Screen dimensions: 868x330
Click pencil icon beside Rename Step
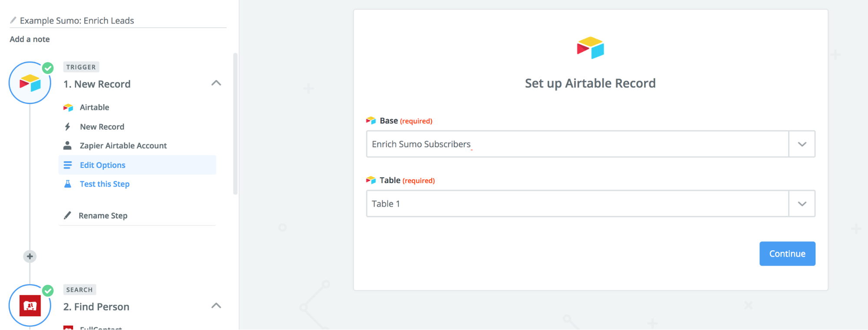67,216
